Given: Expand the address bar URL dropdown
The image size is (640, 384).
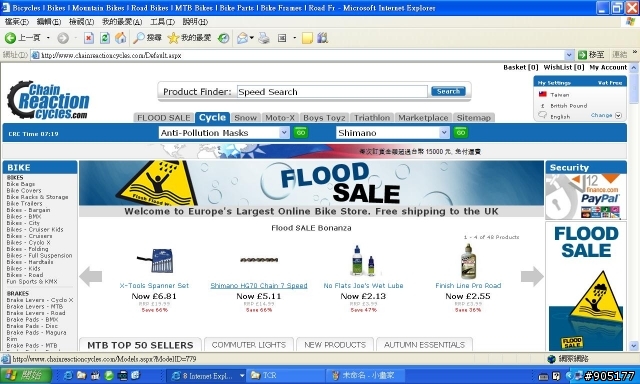Looking at the screenshot, I should [x=569, y=55].
